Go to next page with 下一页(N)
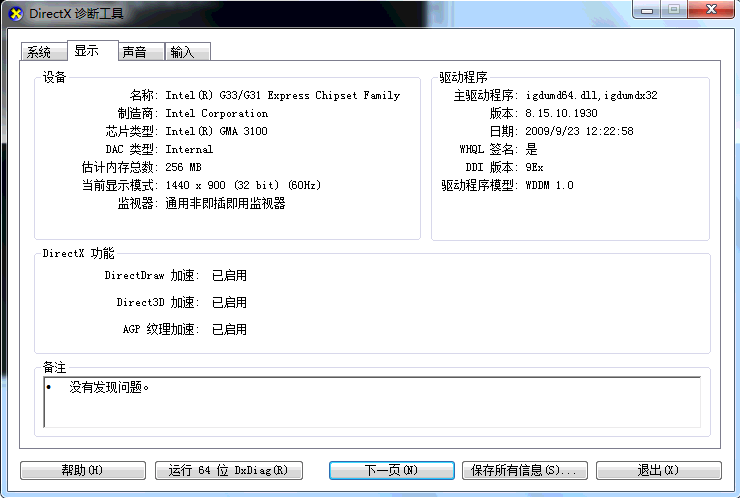 point(392,470)
